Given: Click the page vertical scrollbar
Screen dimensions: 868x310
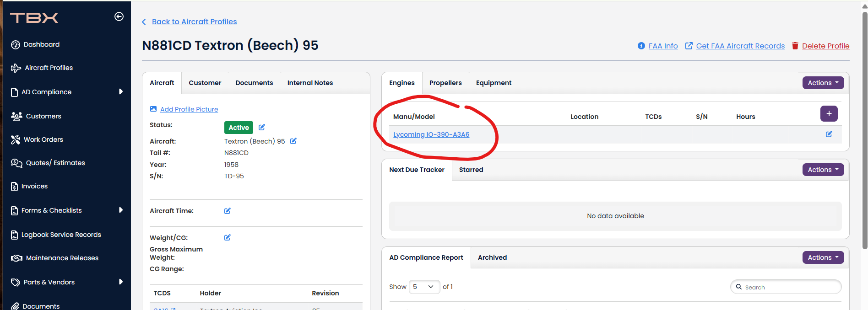Looking at the screenshot, I should (x=865, y=130).
